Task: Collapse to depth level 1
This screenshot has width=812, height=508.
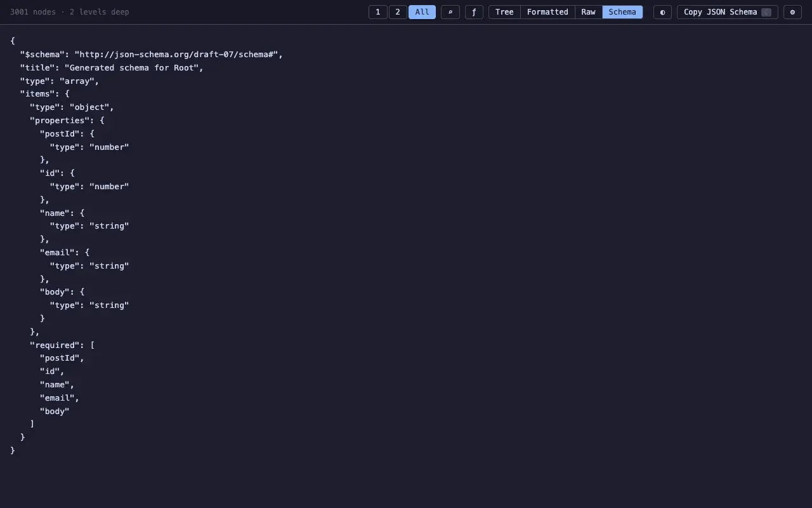Action: point(378,12)
